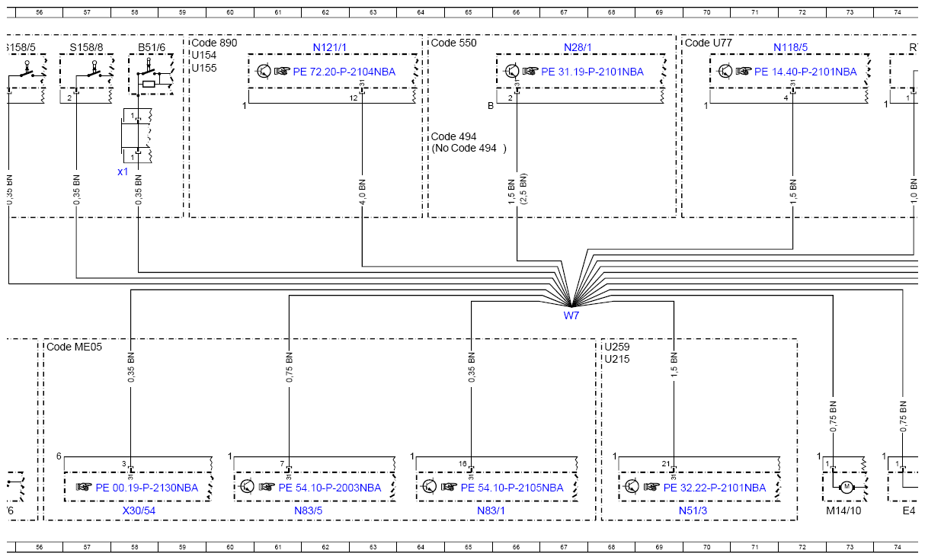Image resolution: width=925 pixels, height=560 pixels.
Task: Click the "U259" code text
Action: tap(617, 347)
